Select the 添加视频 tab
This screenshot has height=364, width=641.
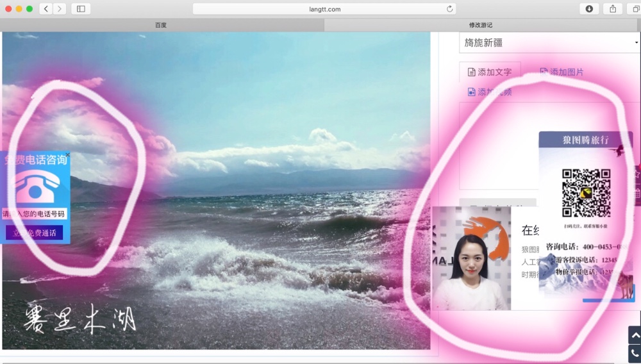[490, 92]
